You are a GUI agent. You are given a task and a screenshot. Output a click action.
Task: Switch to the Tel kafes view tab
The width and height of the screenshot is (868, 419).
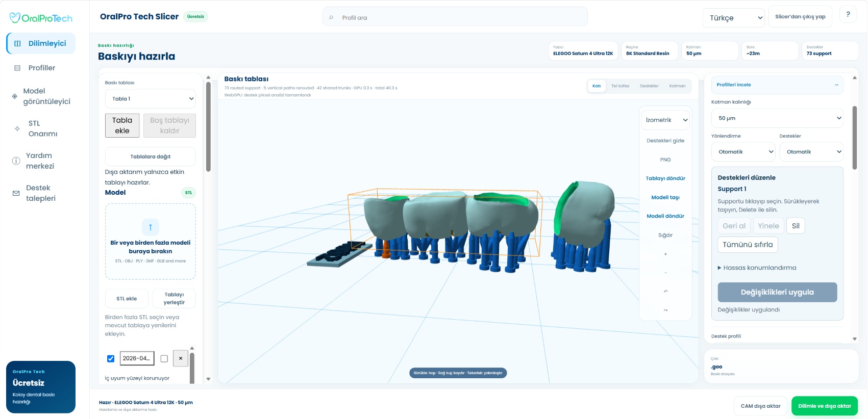point(620,86)
